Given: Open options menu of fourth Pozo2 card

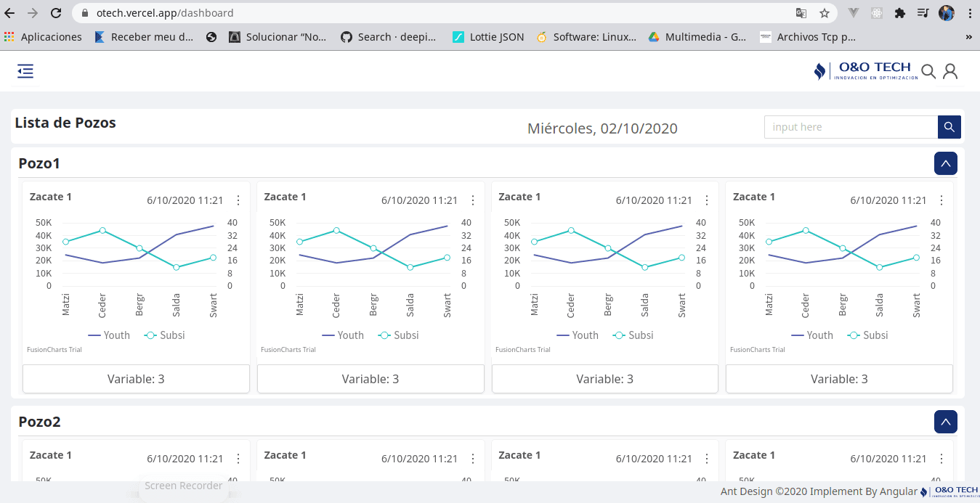Looking at the screenshot, I should [941, 459].
